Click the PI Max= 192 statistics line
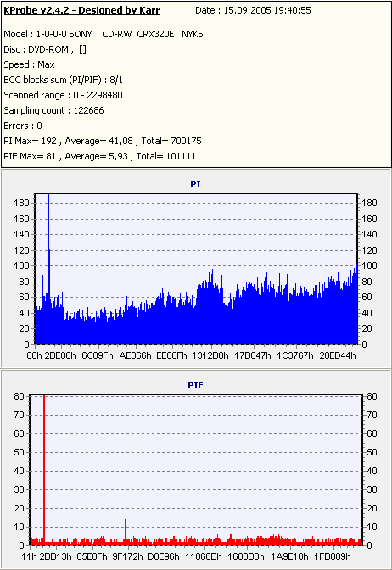Screen dimensions: 392x570 (103, 141)
